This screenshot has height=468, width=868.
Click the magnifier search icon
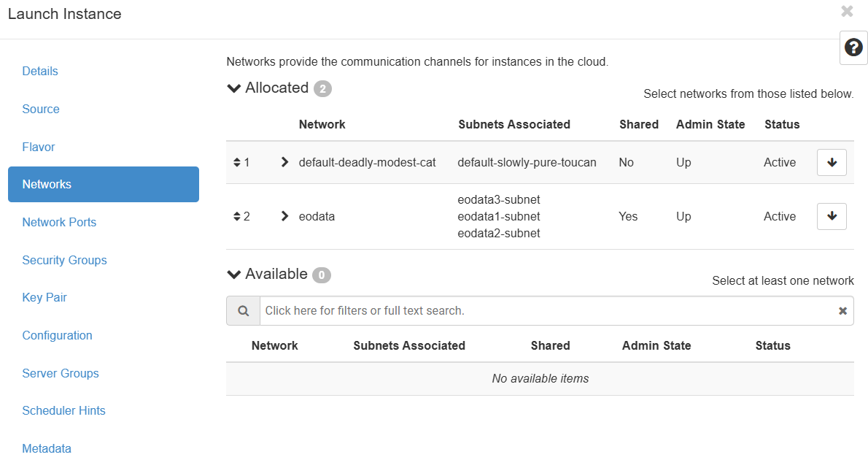pyautogui.click(x=243, y=311)
